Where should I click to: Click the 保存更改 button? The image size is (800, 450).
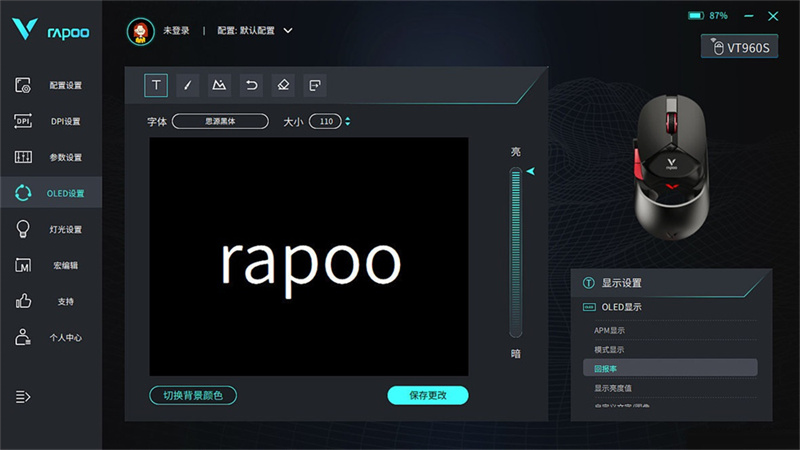[428, 395]
